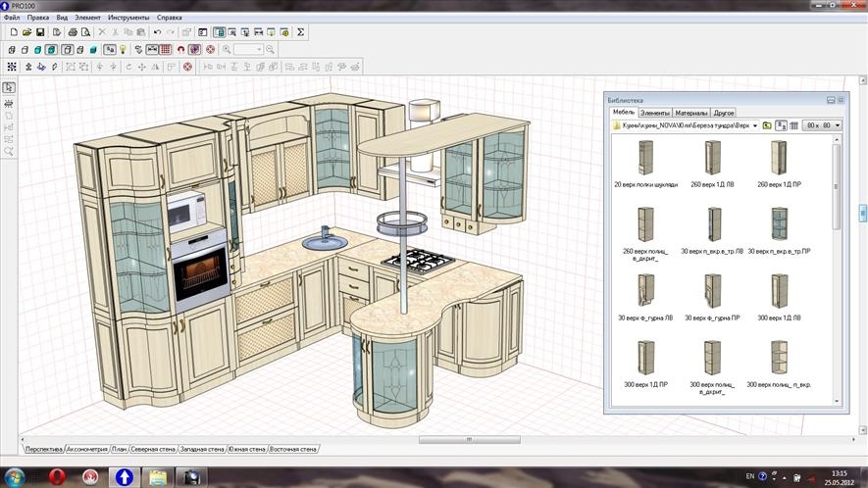Image resolution: width=868 pixels, height=488 pixels.
Task: Open the Правка menu
Action: pyautogui.click(x=37, y=18)
